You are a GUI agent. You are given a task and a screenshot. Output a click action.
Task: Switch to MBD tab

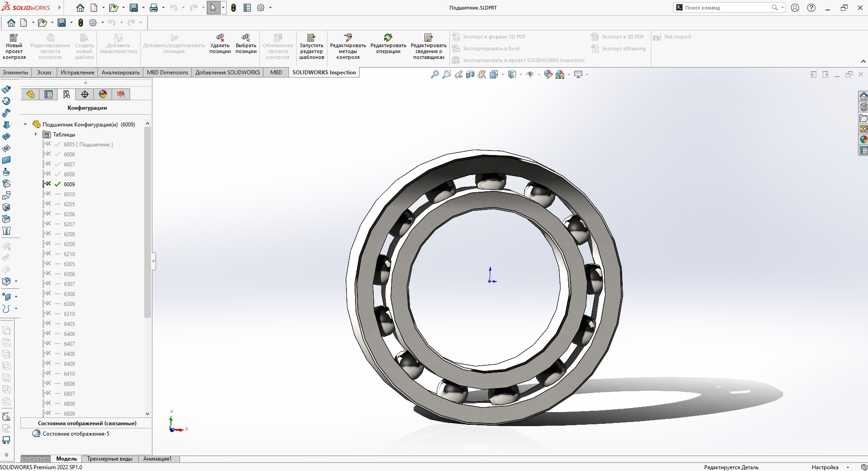pyautogui.click(x=276, y=73)
